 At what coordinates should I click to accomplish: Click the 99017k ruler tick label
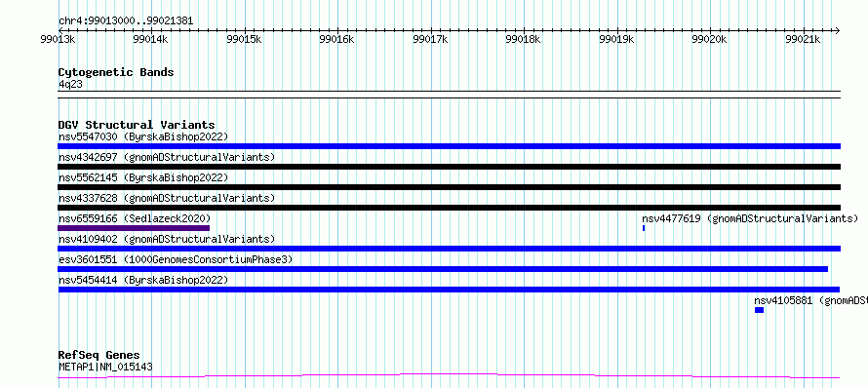431,39
